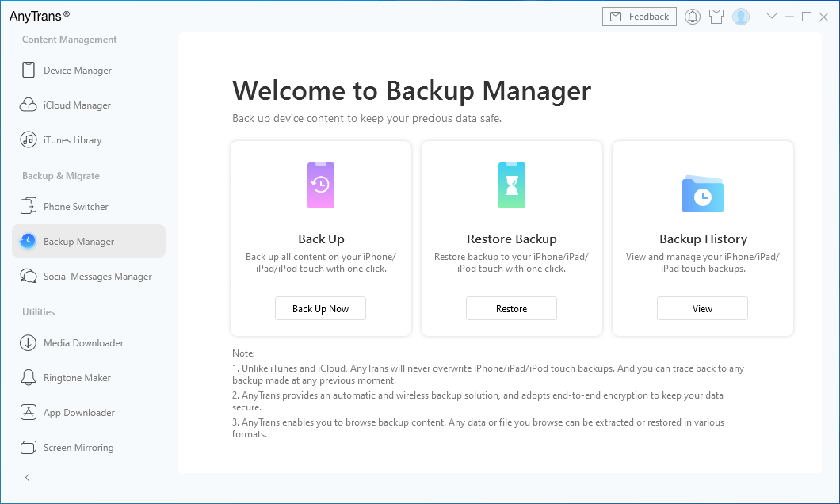
Task: Launch the Media Downloader utility
Action: [83, 343]
